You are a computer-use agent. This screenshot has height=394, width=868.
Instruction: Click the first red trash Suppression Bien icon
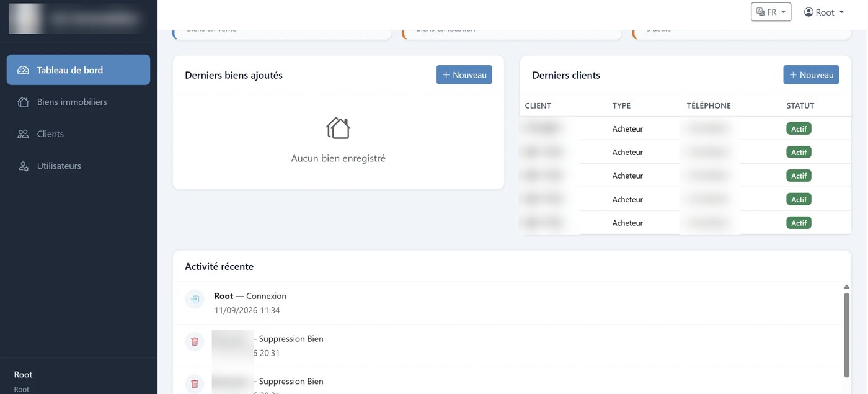[x=195, y=341]
